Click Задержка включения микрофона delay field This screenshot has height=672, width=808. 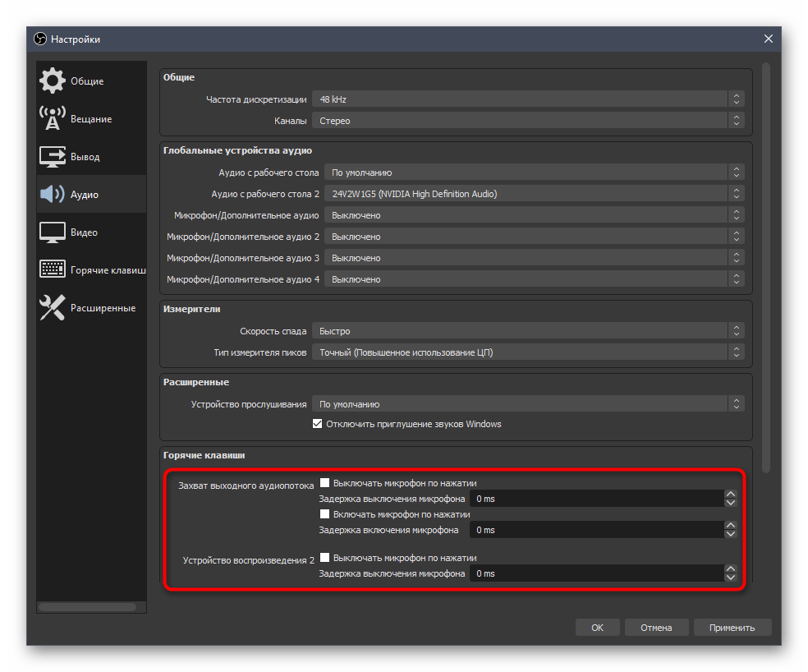(x=595, y=530)
